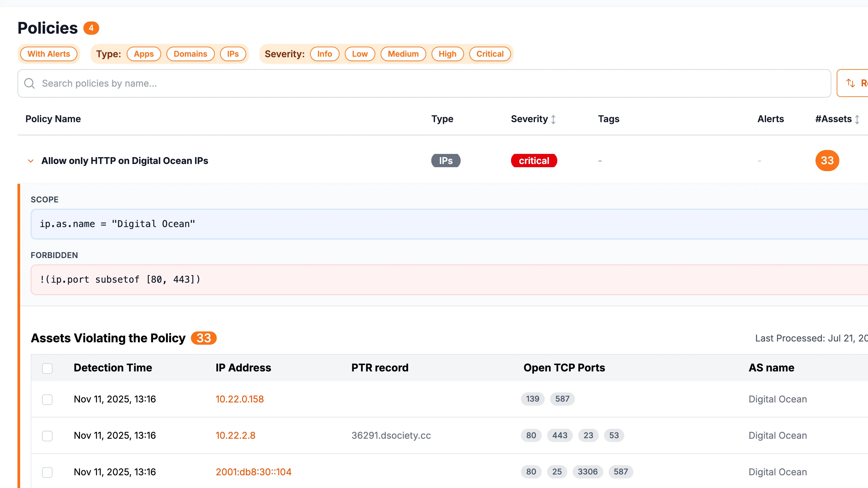The height and width of the screenshot is (488, 868).
Task: Click the IP Address column header
Action: (243, 368)
